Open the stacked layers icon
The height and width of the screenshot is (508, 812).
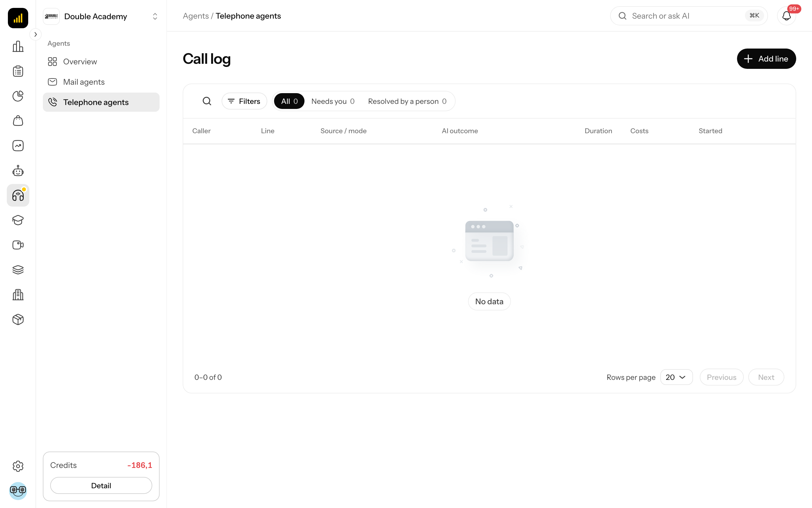(x=18, y=270)
